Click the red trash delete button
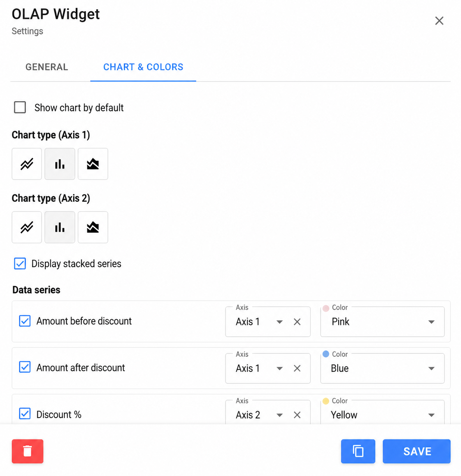Image resolution: width=461 pixels, height=476 pixels. 28,451
